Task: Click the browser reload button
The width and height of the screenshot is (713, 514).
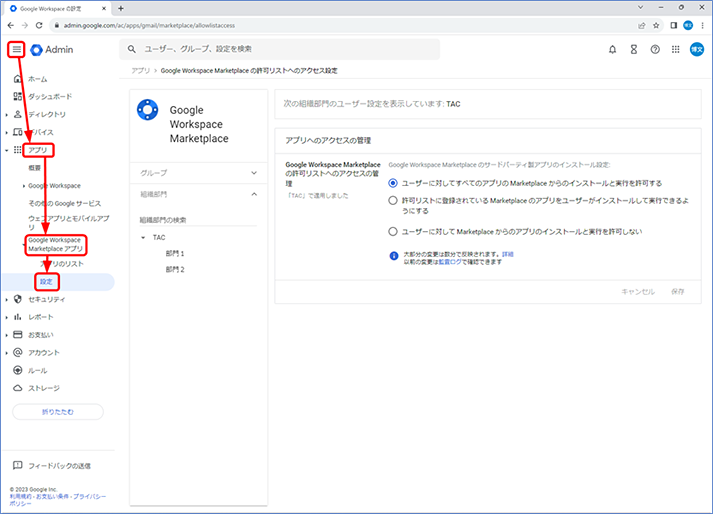Action: click(39, 25)
